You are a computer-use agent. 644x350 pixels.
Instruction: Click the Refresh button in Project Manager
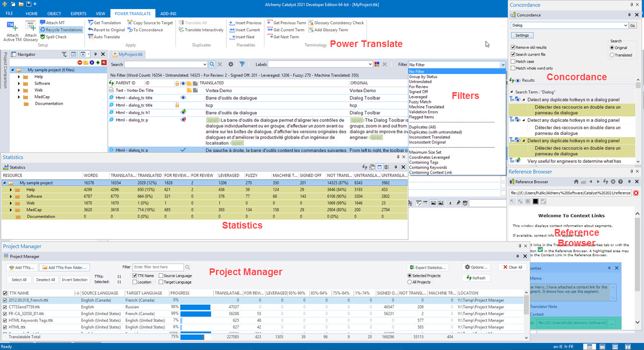[x=476, y=278]
